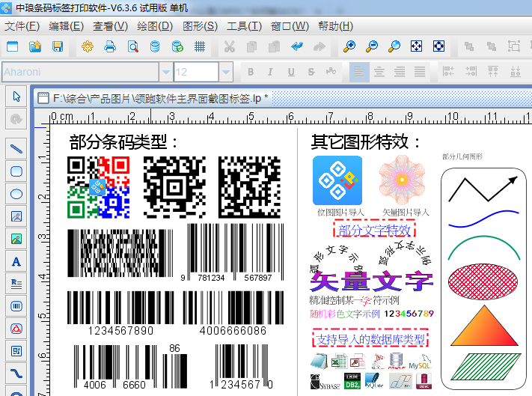
Task: Click the fit-to-selection arrows icon
Action: click(438, 46)
